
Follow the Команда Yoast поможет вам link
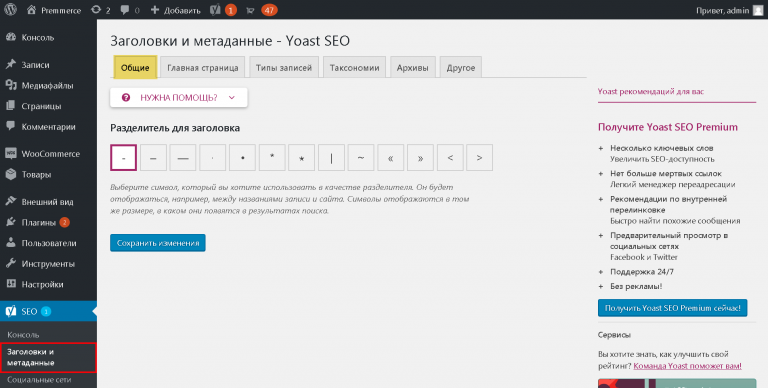click(687, 366)
